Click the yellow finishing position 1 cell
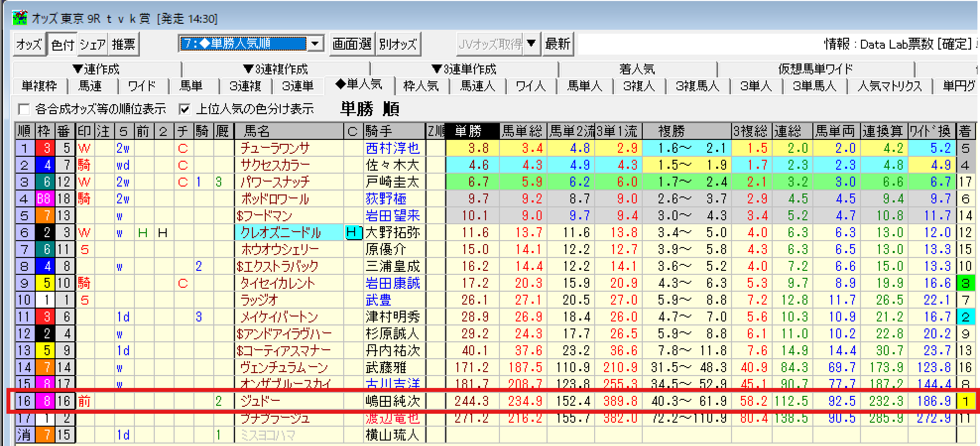 [x=965, y=401]
